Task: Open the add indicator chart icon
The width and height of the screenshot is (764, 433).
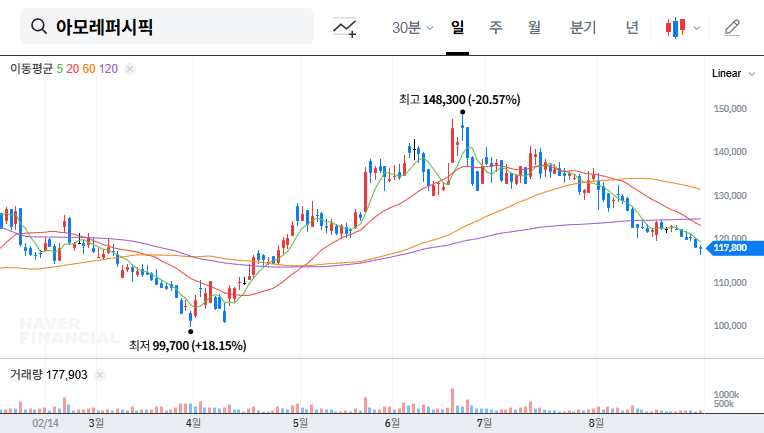Action: pyautogui.click(x=344, y=27)
